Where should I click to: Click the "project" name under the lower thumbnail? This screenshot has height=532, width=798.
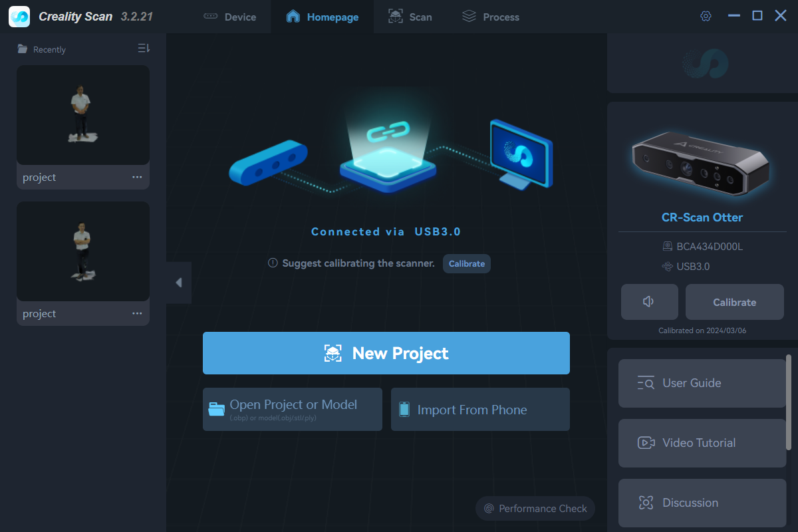pos(39,314)
